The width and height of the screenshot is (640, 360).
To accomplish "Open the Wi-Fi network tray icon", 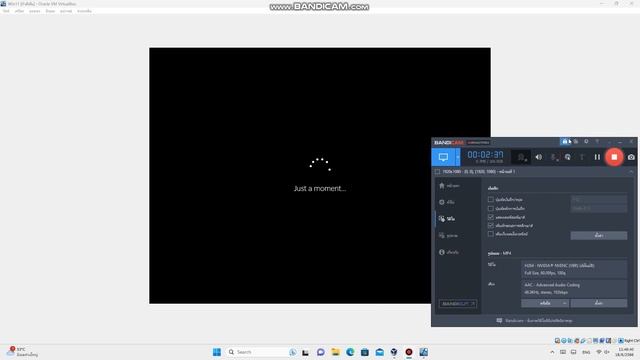I will pyautogui.click(x=599, y=352).
